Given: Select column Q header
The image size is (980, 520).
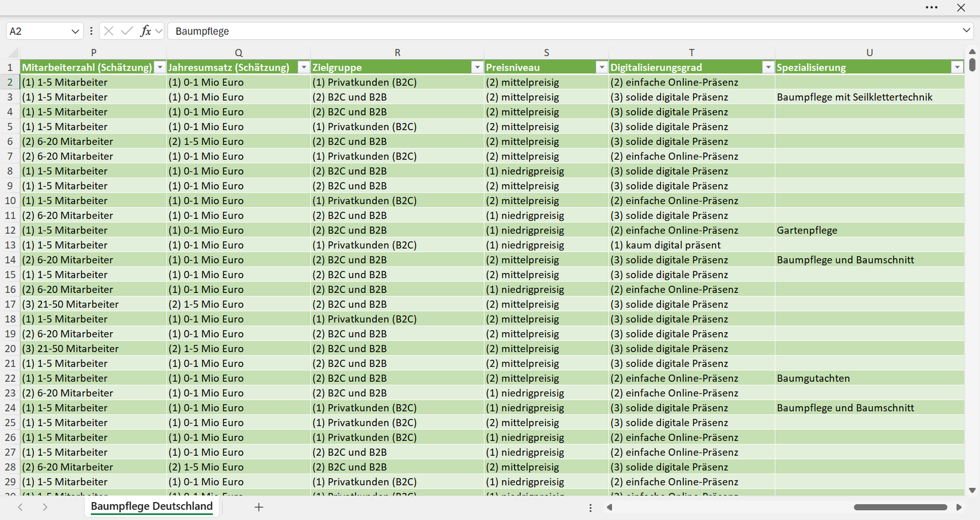Looking at the screenshot, I should [238, 53].
